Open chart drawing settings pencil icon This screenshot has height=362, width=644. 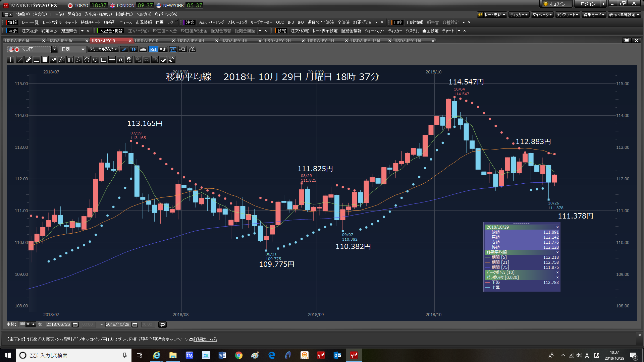tap(124, 49)
